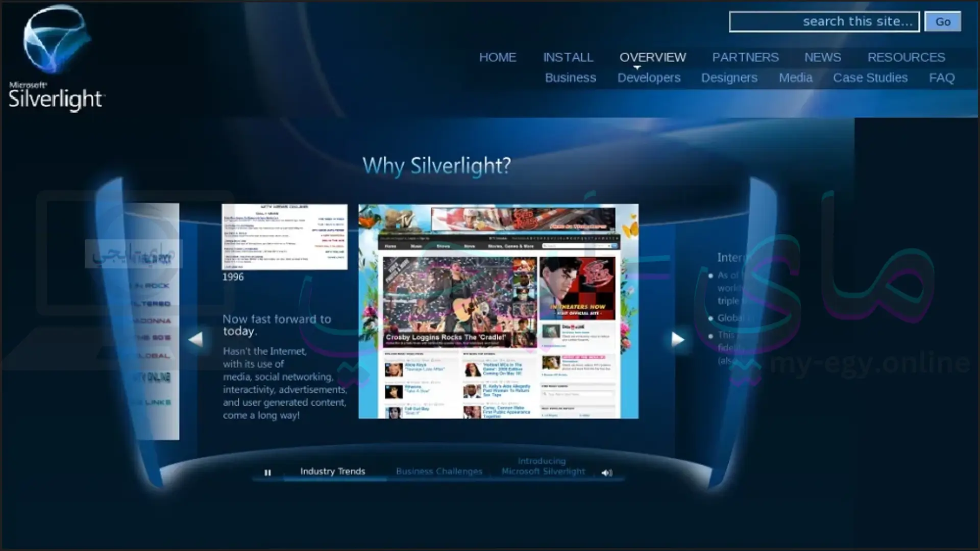Screen dimensions: 980x551
Task: Open the PARTNERS menu item
Action: point(745,57)
